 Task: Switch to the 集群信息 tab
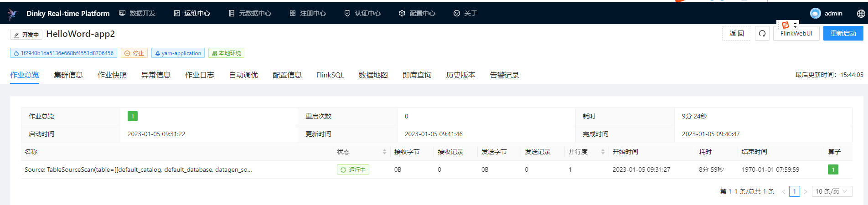click(68, 75)
